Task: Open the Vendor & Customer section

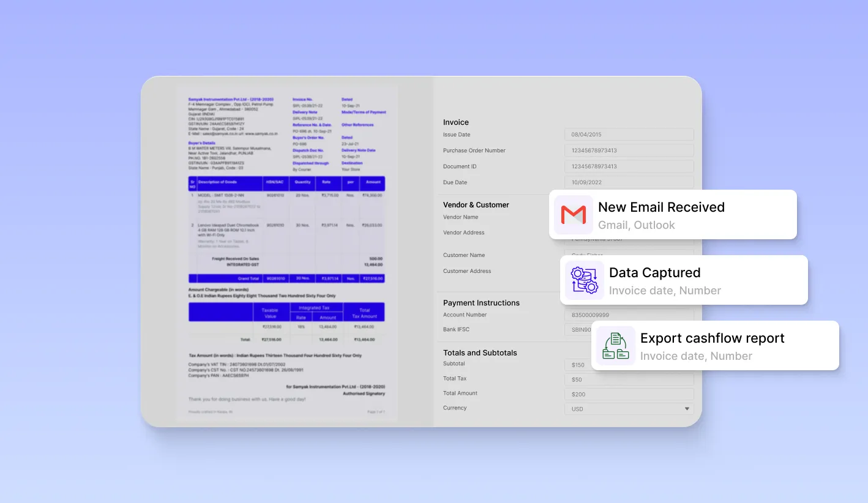Action: (476, 204)
